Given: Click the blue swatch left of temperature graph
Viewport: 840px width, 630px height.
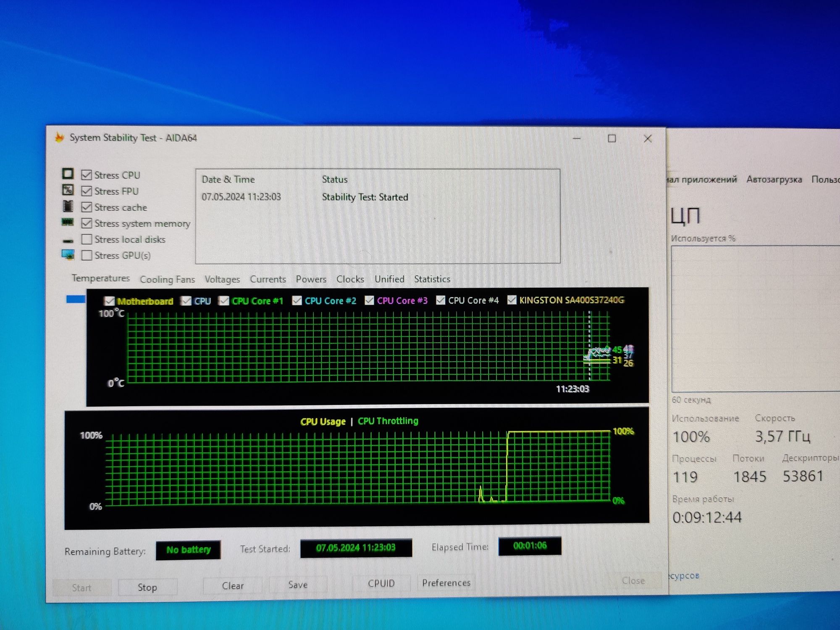Looking at the screenshot, I should click(76, 299).
